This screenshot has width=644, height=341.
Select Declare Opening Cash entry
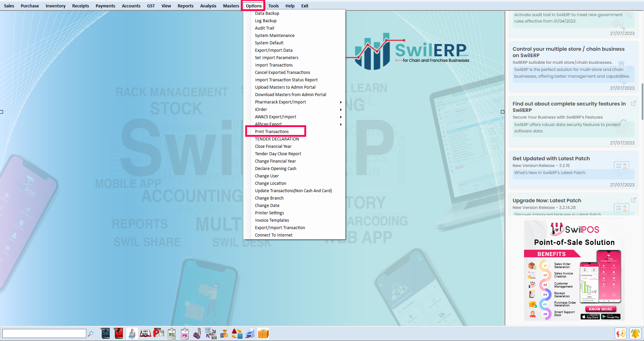pyautogui.click(x=275, y=169)
